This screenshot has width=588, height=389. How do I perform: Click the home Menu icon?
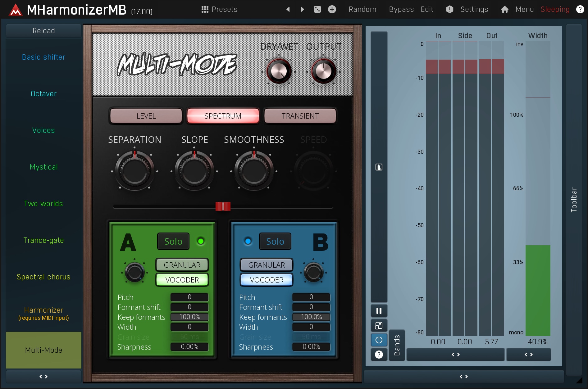click(x=504, y=9)
